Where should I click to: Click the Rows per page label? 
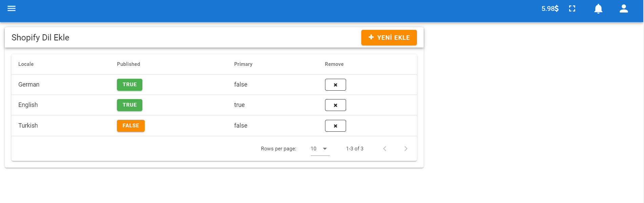pos(279,149)
